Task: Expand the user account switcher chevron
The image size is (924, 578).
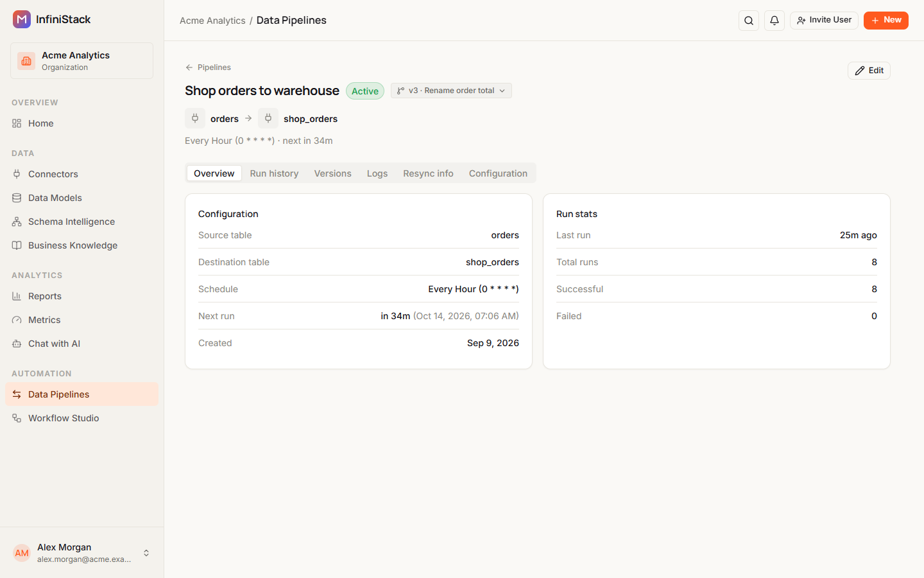Action: 146,553
